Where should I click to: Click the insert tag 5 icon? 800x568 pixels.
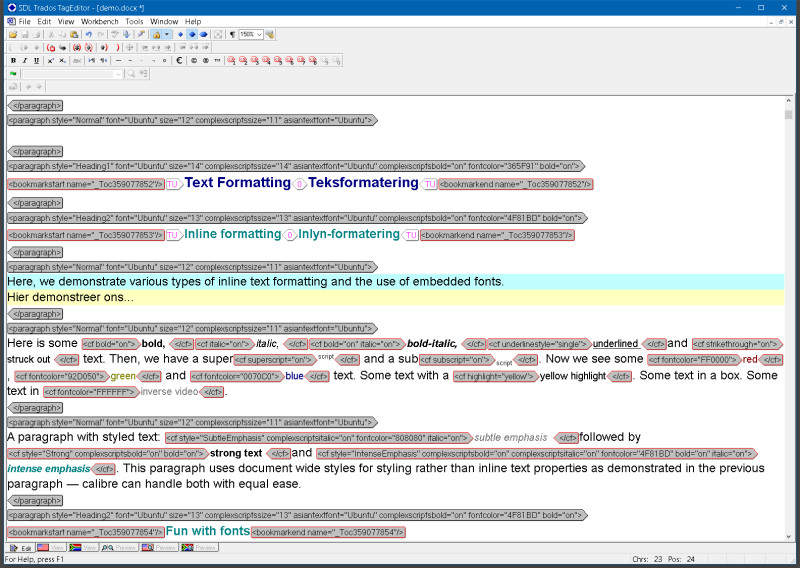(278, 61)
